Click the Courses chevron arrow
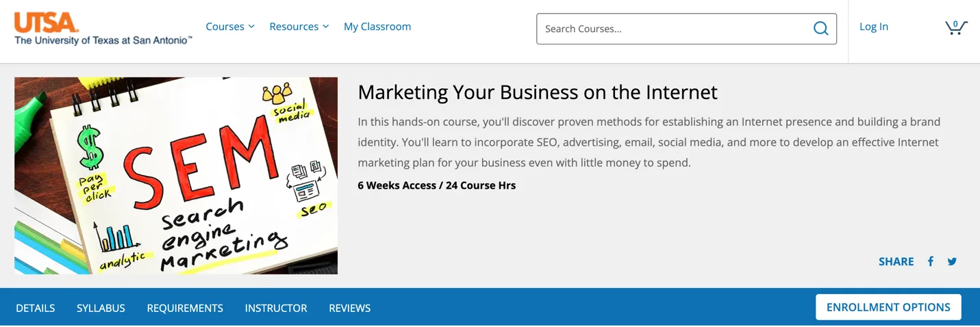980x327 pixels. pos(251,27)
